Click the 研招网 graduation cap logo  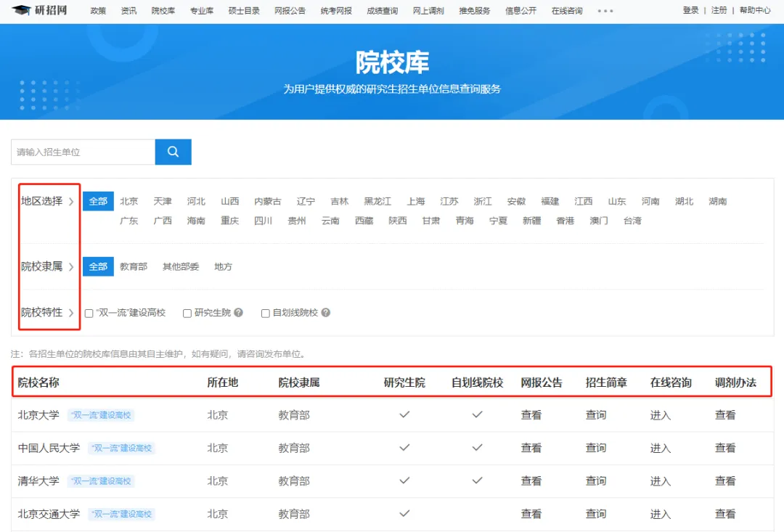click(39, 10)
